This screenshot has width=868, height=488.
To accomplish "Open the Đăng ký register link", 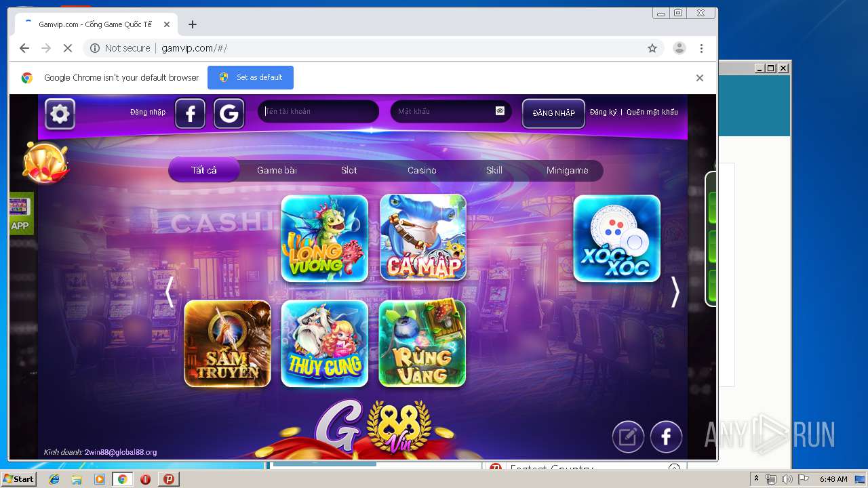I will point(603,112).
